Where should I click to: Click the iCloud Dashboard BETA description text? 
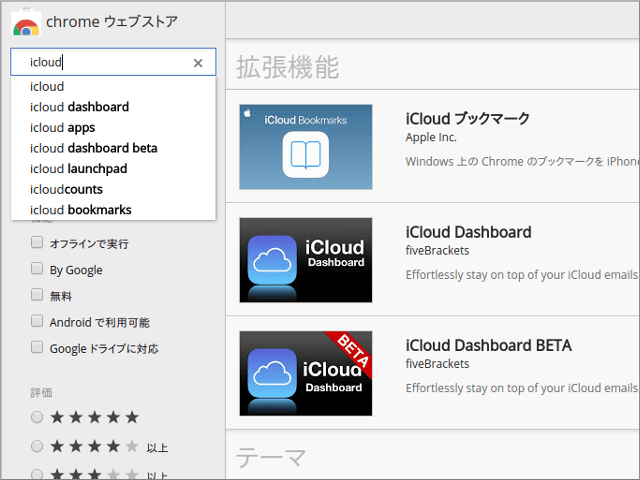[x=522, y=388]
